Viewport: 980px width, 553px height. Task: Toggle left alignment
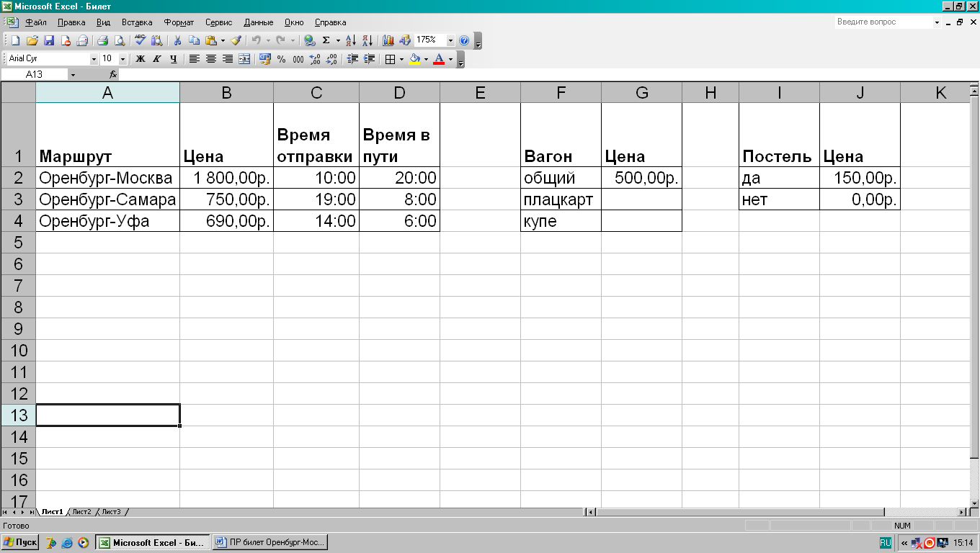[x=195, y=59]
